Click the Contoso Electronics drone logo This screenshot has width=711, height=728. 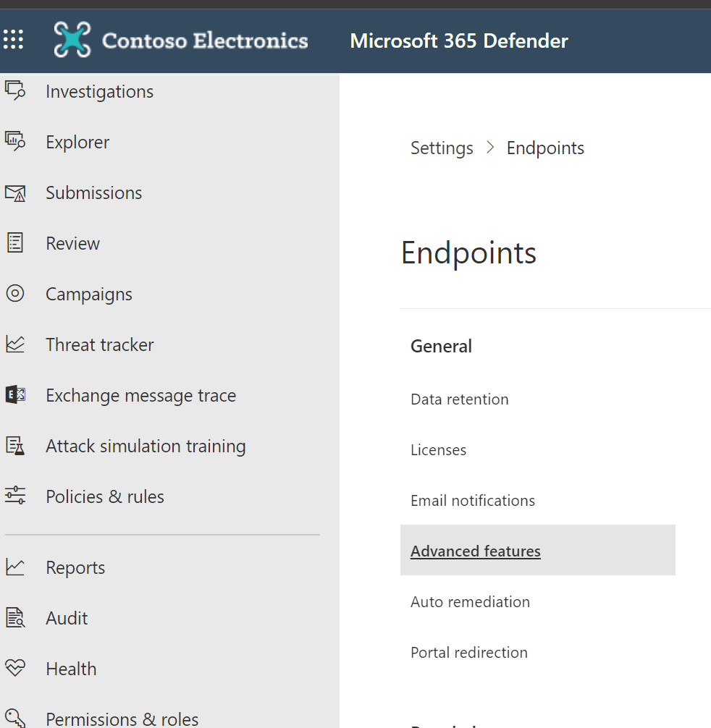(72, 40)
